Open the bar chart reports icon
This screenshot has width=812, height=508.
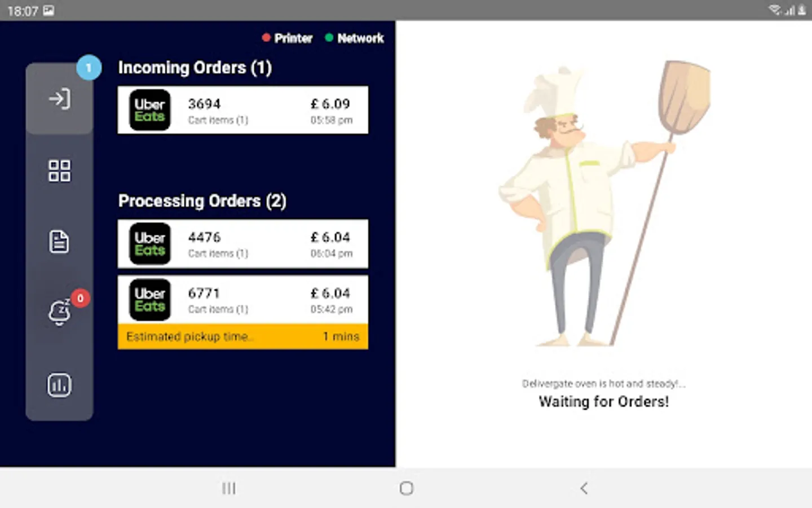[x=59, y=385]
